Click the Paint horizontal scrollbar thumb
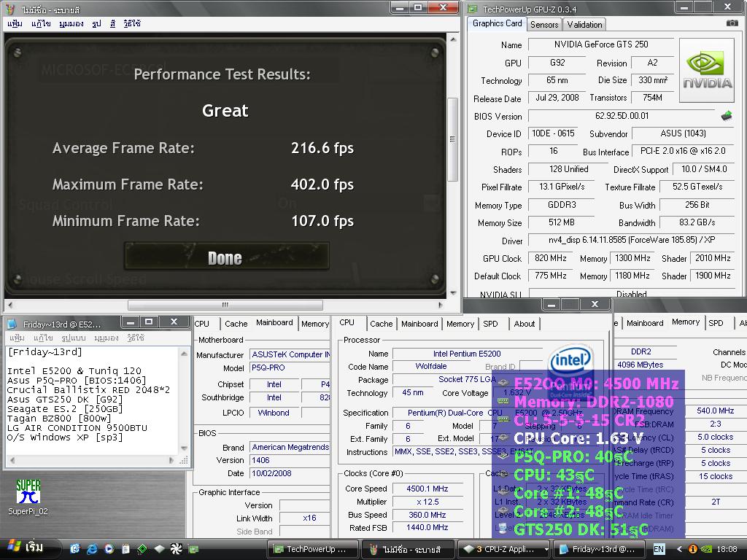 (225, 305)
